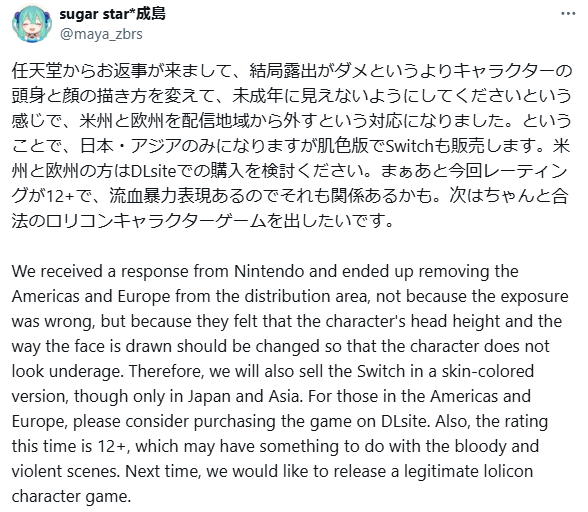This screenshot has width=588, height=512.
Task: Click the word Nintendo in the English text
Action: [x=268, y=271]
